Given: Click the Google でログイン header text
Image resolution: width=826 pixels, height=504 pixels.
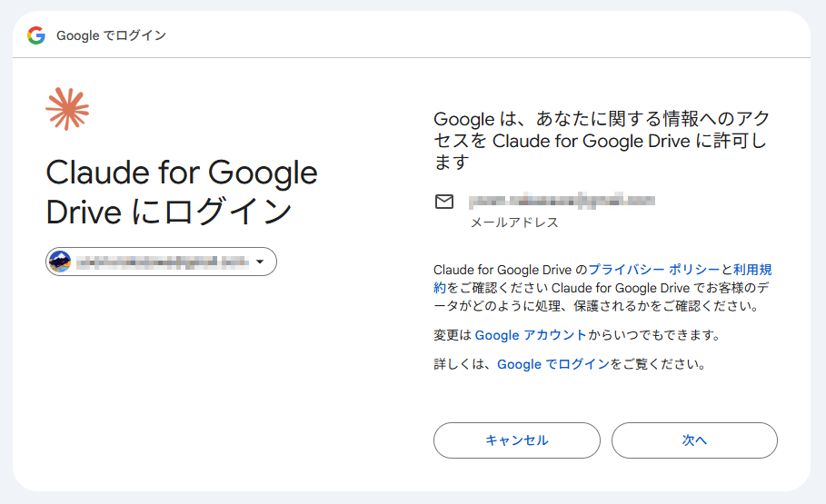Looking at the screenshot, I should coord(111,35).
